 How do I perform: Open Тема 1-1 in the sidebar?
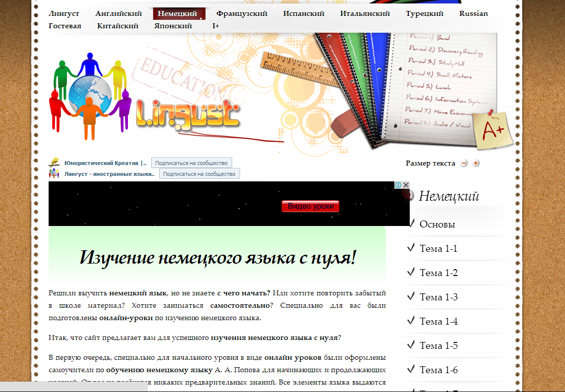(x=439, y=248)
